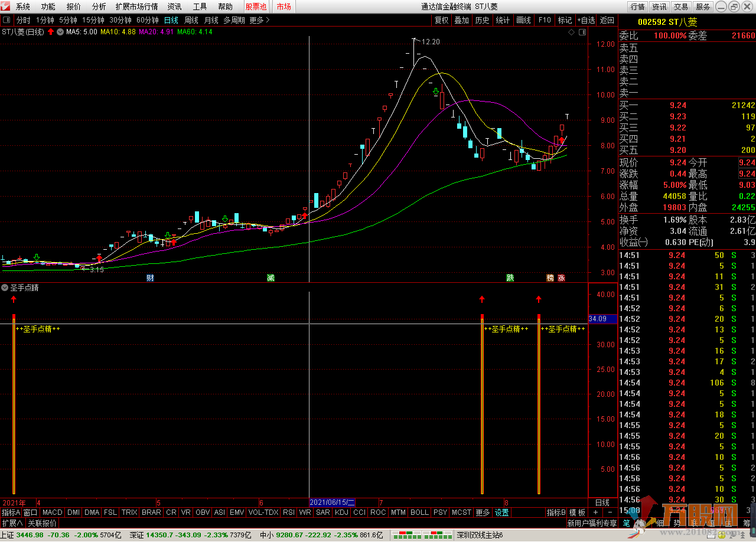
Task: Click the 涨 info marker on the chart
Action: (x=561, y=277)
